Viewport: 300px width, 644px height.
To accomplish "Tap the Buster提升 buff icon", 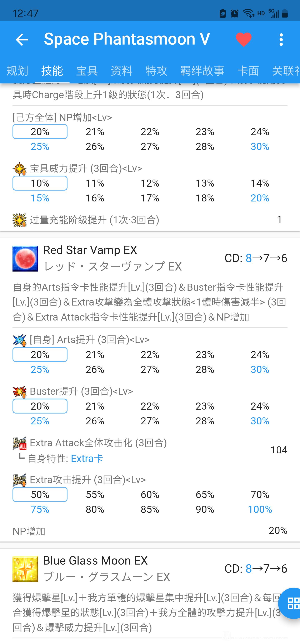I will tap(20, 391).
